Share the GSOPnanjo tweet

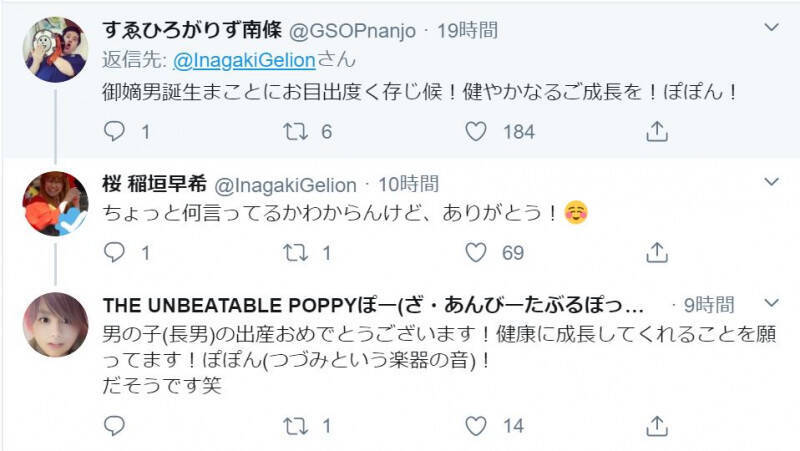click(657, 131)
